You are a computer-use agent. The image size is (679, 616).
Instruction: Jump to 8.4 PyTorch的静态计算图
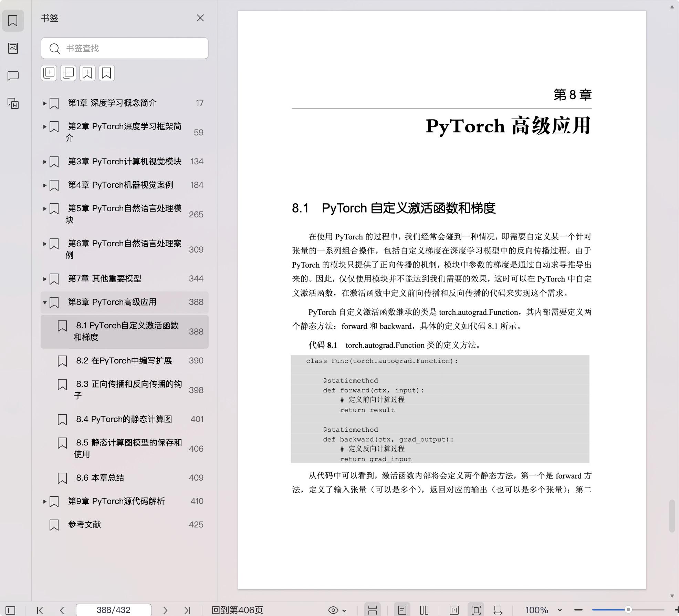click(x=124, y=419)
